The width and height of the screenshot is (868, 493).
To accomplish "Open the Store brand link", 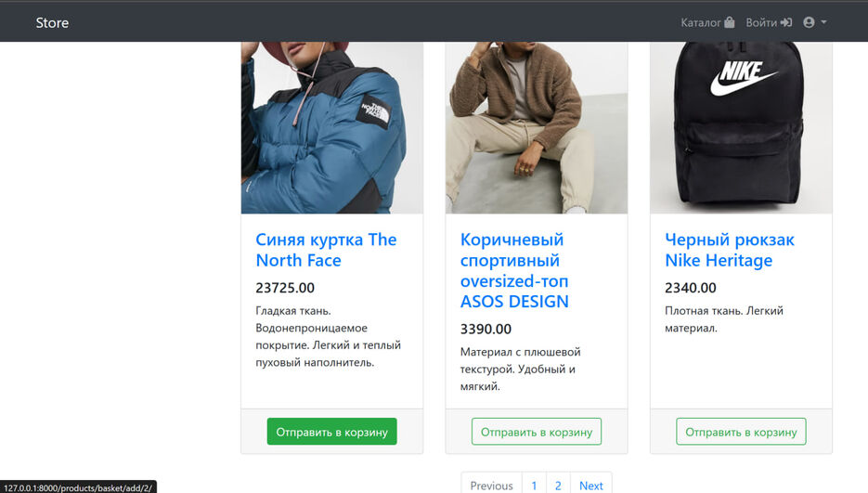I will 52,22.
